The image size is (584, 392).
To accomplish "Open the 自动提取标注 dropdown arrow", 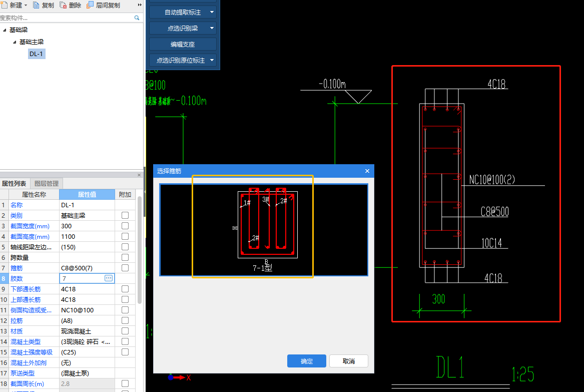I will pos(212,13).
